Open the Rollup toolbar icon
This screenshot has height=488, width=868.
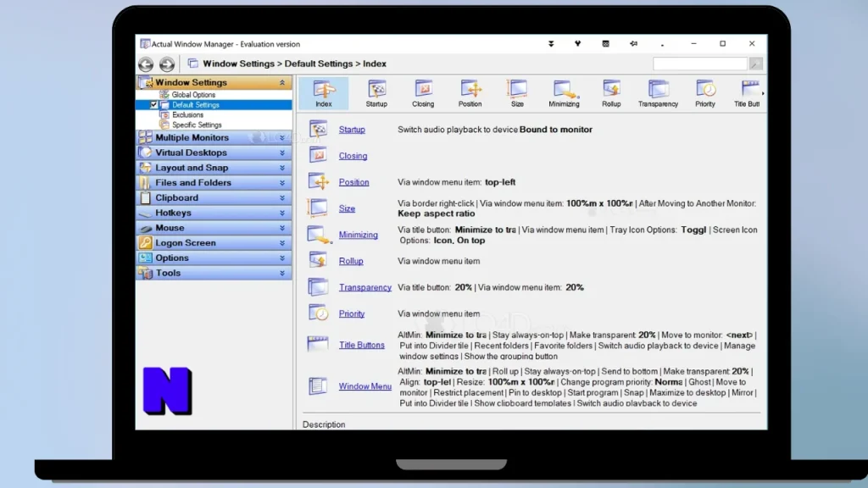click(611, 93)
